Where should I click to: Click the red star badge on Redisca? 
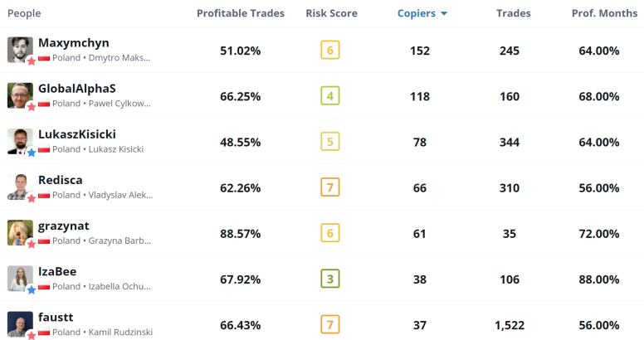coord(32,198)
